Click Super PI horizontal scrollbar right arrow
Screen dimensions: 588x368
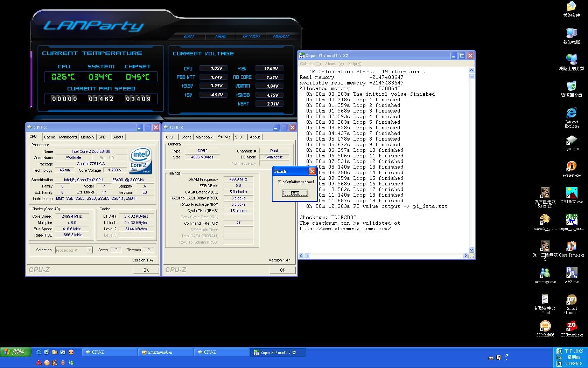click(465, 256)
